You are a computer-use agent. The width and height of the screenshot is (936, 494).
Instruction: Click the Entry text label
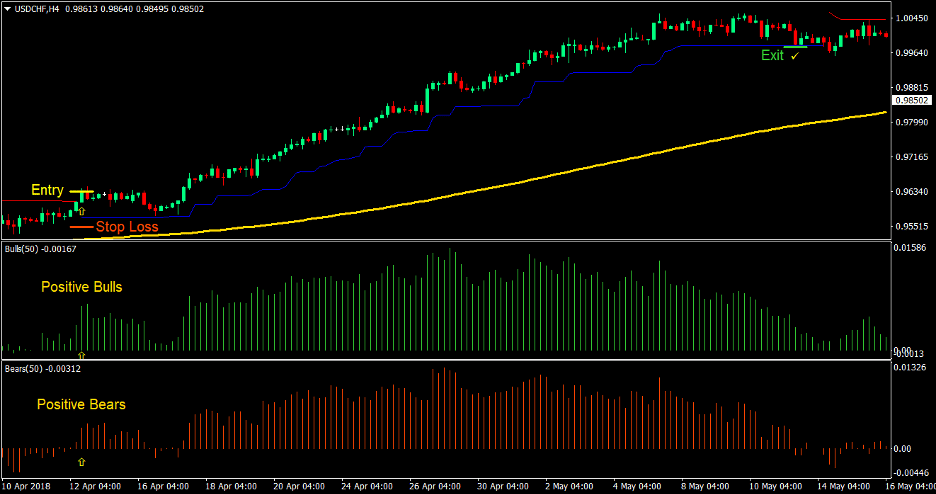tap(47, 190)
